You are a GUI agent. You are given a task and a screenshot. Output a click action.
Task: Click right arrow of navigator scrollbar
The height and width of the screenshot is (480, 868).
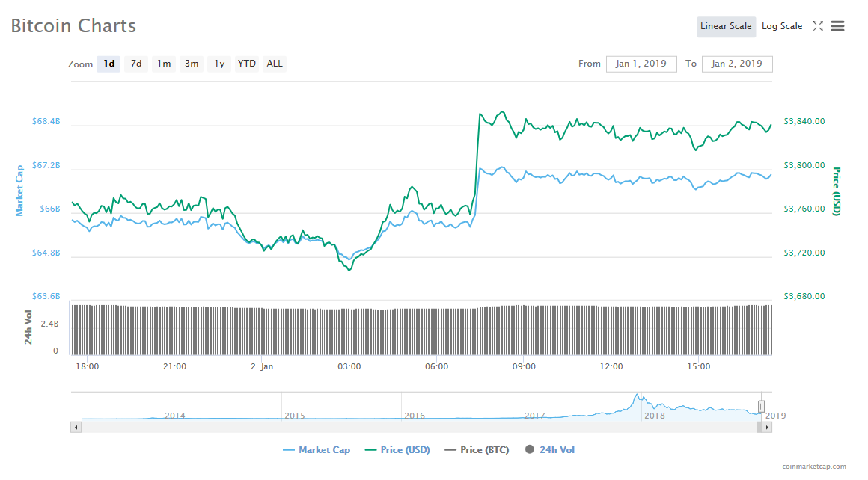pyautogui.click(x=766, y=427)
